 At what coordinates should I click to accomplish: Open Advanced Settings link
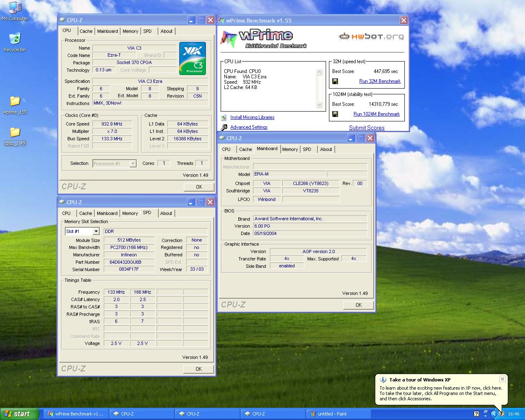(249, 127)
